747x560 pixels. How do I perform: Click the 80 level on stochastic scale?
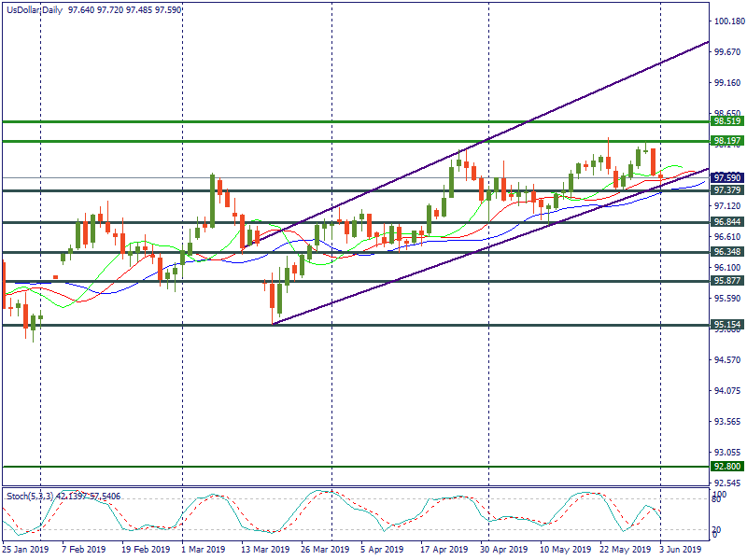[x=717, y=499]
